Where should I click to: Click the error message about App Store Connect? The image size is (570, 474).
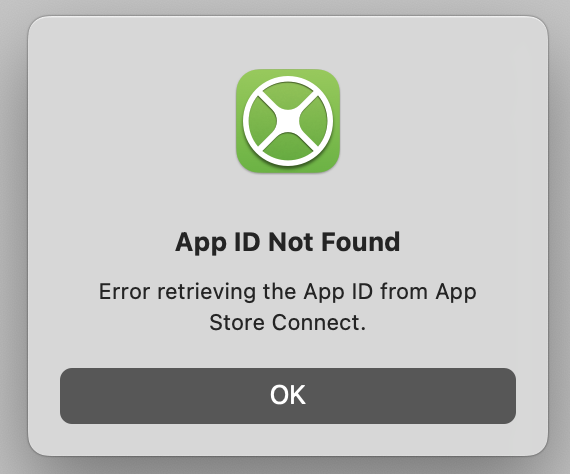pos(288,307)
